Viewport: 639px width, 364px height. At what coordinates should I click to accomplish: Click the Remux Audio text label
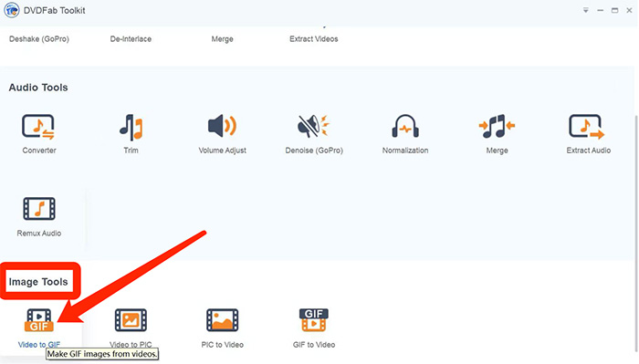point(39,234)
